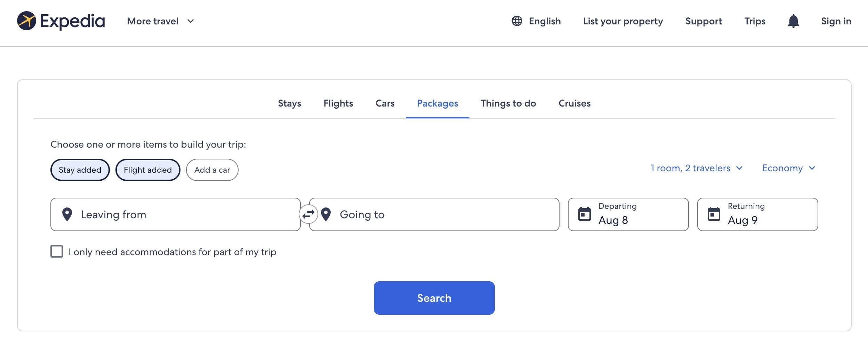Viewport: 868px width, 353px height.
Task: Click the globe language icon
Action: pos(517,21)
